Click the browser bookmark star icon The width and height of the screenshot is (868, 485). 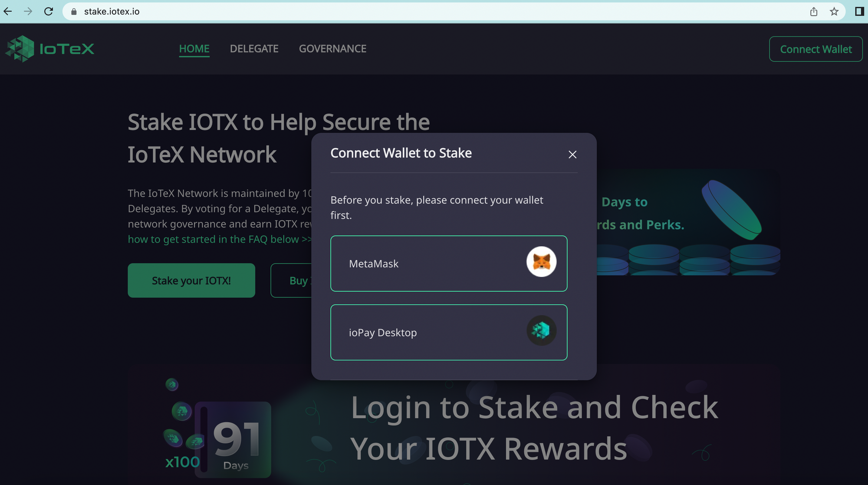pos(834,11)
